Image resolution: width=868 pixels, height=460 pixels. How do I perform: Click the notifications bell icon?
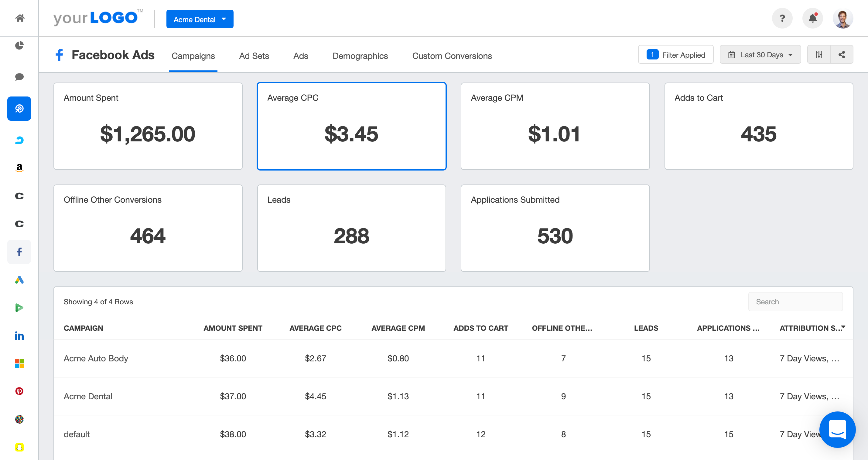(812, 18)
